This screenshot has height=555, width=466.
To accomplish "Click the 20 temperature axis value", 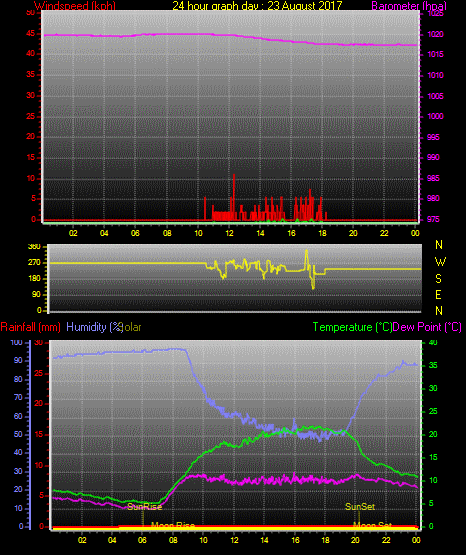I will point(433,434).
